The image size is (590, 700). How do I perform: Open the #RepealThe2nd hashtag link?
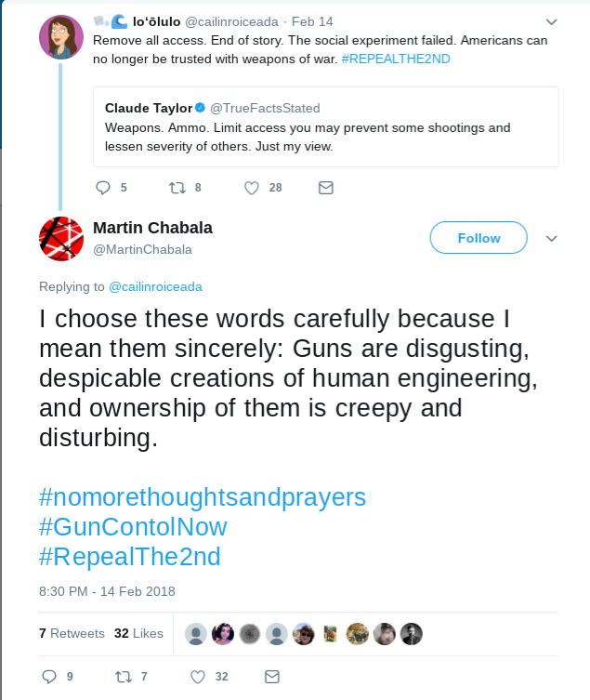pyautogui.click(x=129, y=557)
